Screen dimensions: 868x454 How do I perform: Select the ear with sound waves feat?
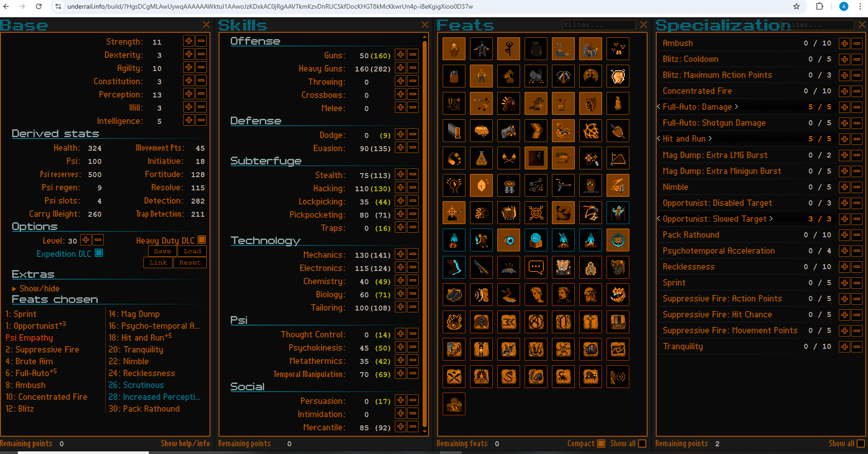click(481, 295)
